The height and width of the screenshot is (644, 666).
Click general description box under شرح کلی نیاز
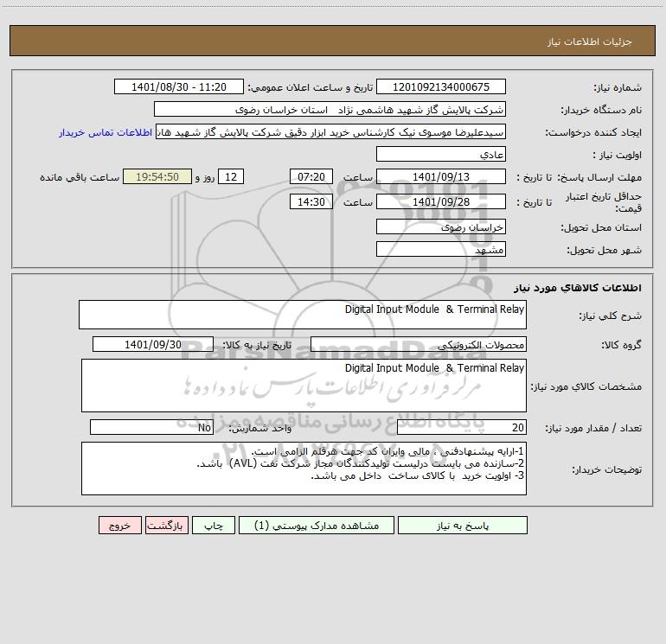(303, 315)
